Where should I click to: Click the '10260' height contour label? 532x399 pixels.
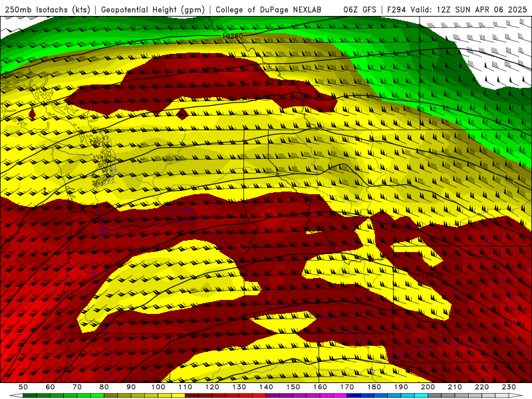click(x=233, y=36)
